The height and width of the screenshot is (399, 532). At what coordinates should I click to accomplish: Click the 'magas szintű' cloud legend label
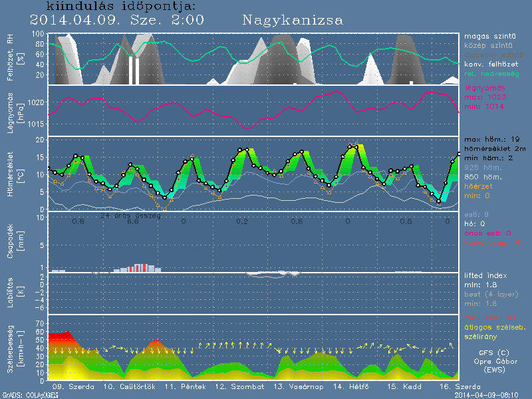tap(491, 35)
